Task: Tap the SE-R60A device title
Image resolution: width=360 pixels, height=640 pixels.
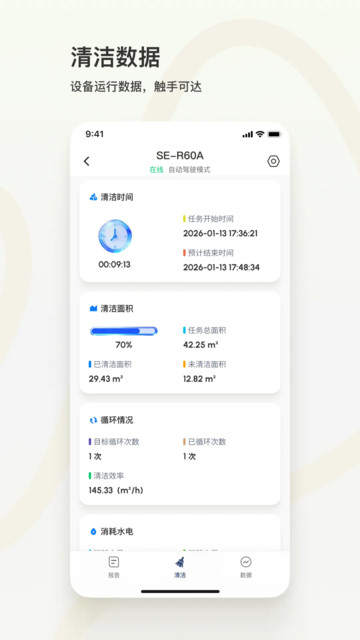Action: (180, 156)
